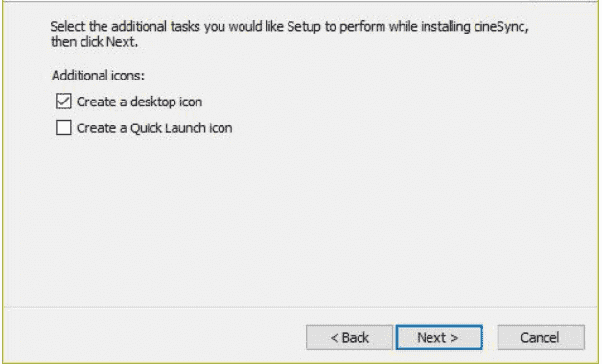The width and height of the screenshot is (602, 364).
Task: Proceed with the Next > button
Action: tap(439, 337)
